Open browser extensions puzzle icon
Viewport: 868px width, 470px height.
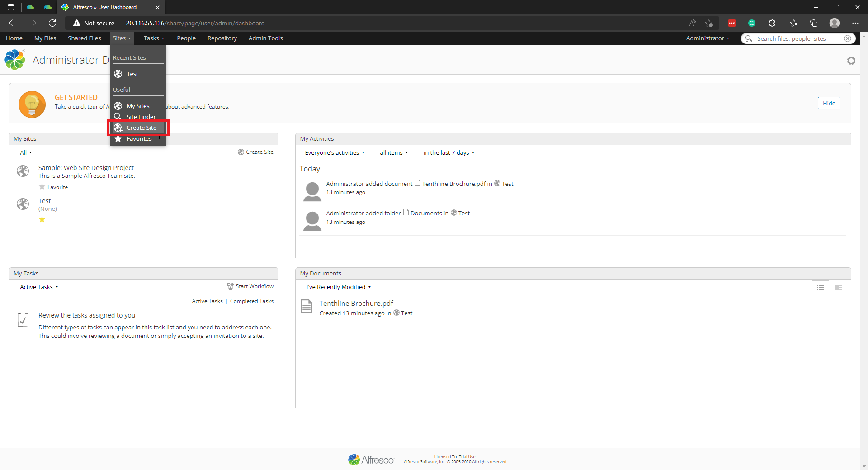[x=772, y=23]
